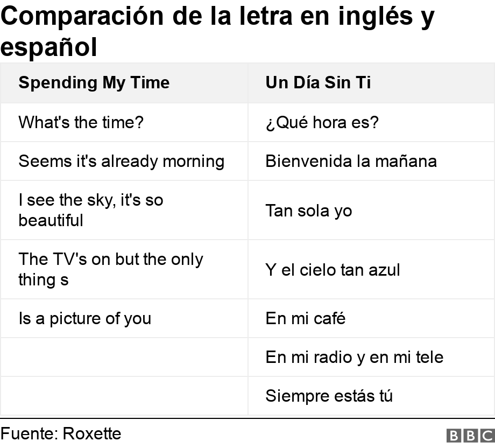The width and height of the screenshot is (495, 448).
Task: Select the "En mi café" cell
Action: (x=306, y=319)
